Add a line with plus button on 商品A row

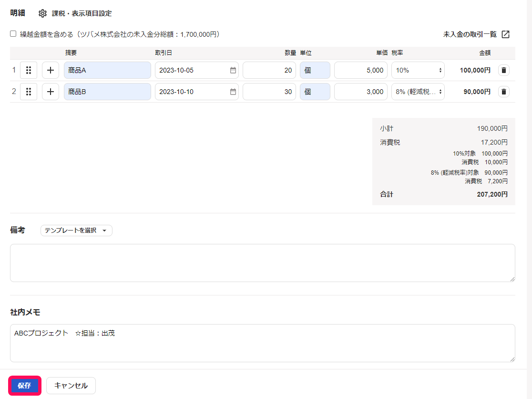51,70
